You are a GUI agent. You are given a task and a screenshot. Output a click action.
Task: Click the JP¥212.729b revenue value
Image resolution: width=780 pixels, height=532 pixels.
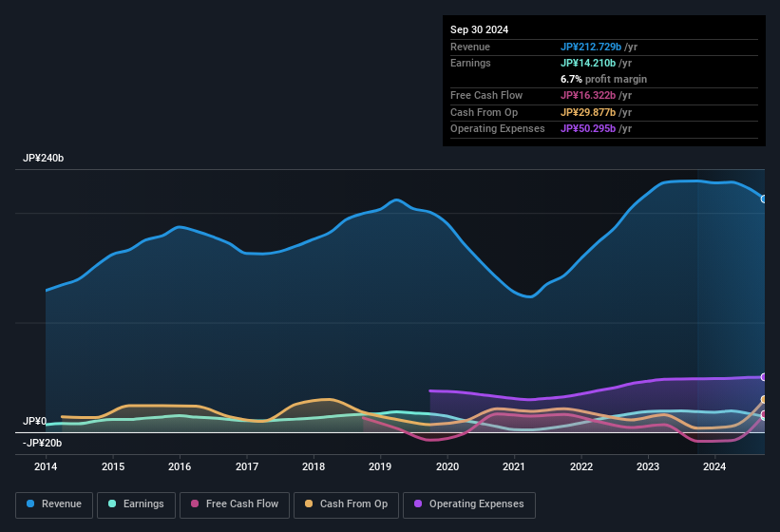point(591,47)
